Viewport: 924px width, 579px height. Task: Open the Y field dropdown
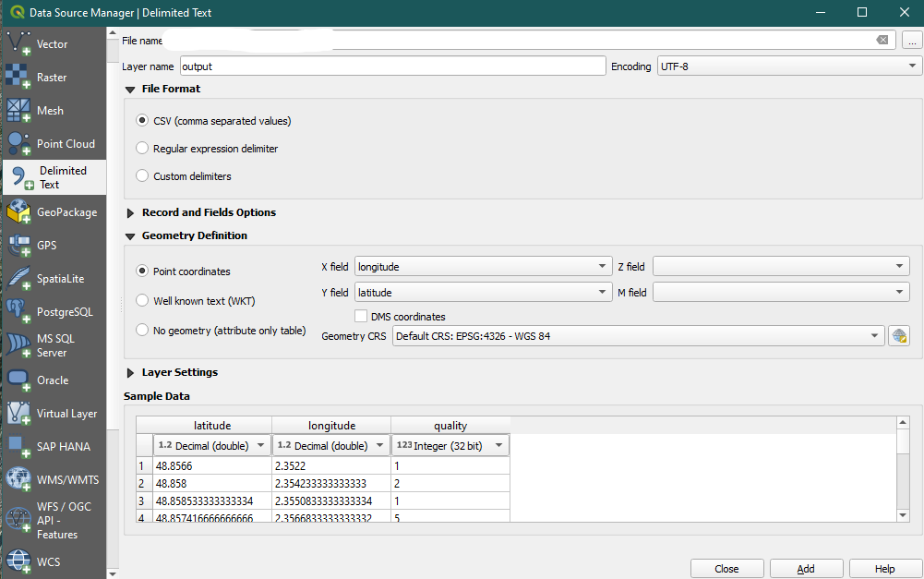482,292
